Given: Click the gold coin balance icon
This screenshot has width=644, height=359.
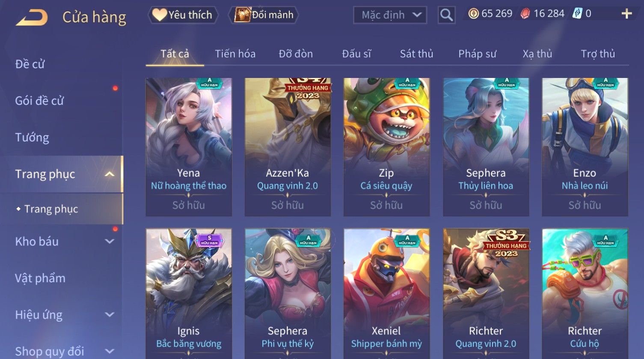Looking at the screenshot, I should pyautogui.click(x=473, y=14).
